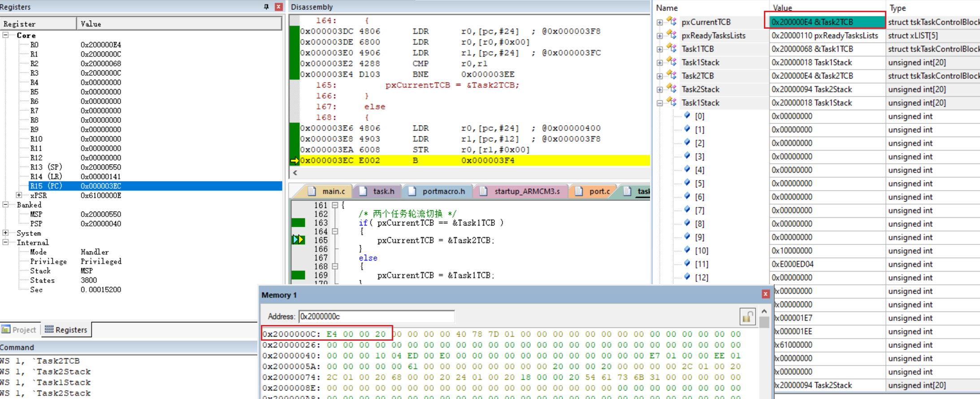
Task: Click the element [10] diamond icon
Action: [687, 250]
